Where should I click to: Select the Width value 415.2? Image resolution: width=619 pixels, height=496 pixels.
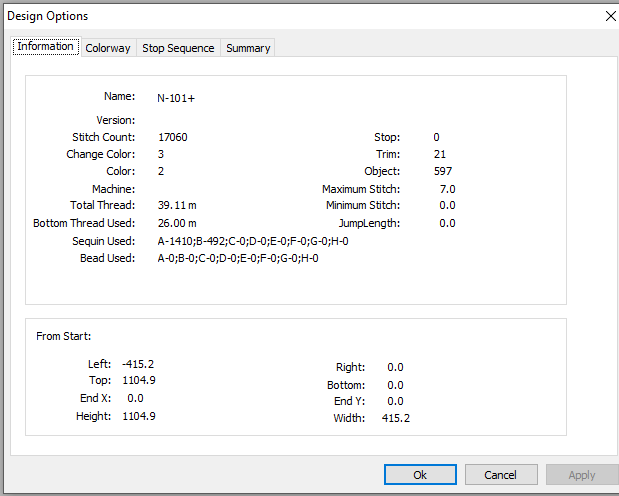tap(396, 418)
